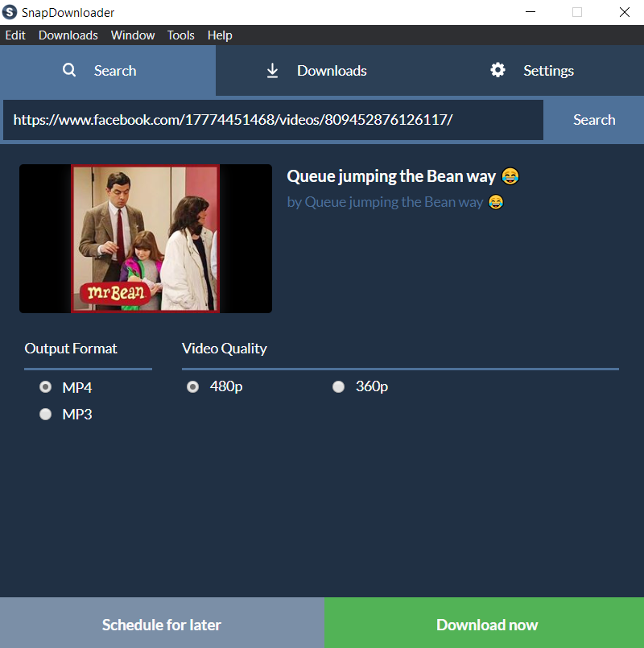The height and width of the screenshot is (648, 644).
Task: Open the Window menu
Action: pos(133,35)
